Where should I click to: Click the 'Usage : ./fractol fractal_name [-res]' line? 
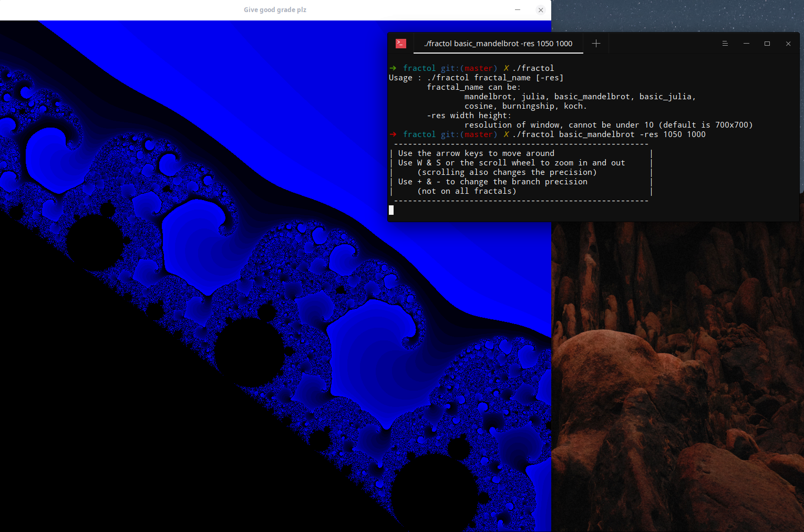(476, 78)
